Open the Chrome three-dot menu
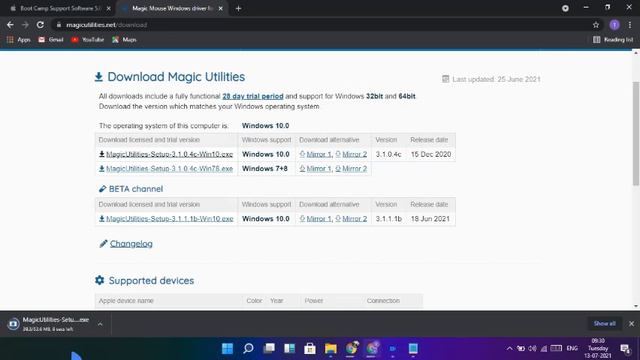 click(630, 25)
